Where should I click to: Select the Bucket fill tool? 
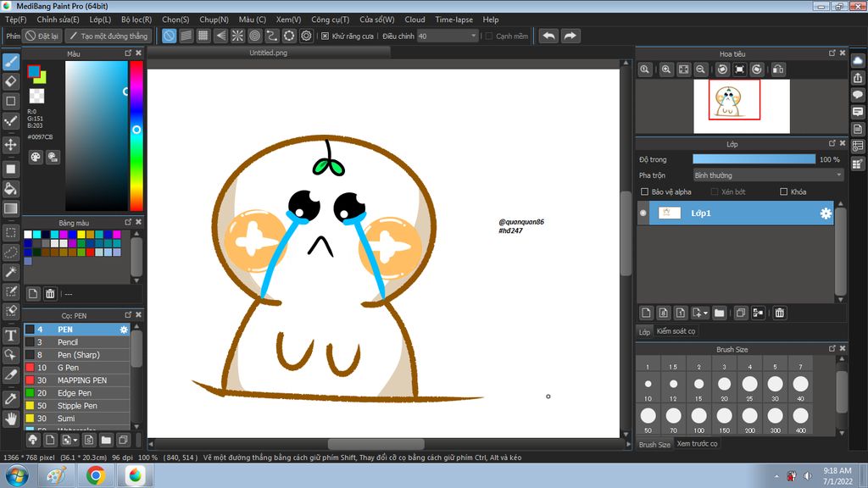pyautogui.click(x=11, y=187)
